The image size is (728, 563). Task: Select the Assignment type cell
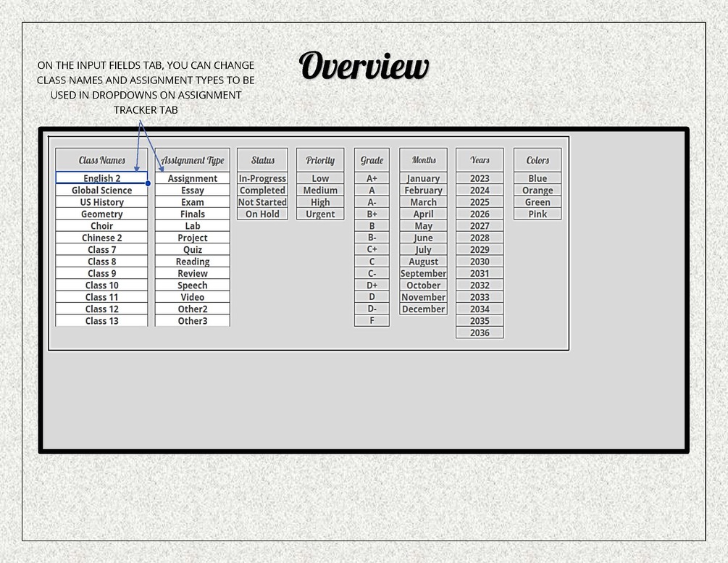pyautogui.click(x=192, y=178)
